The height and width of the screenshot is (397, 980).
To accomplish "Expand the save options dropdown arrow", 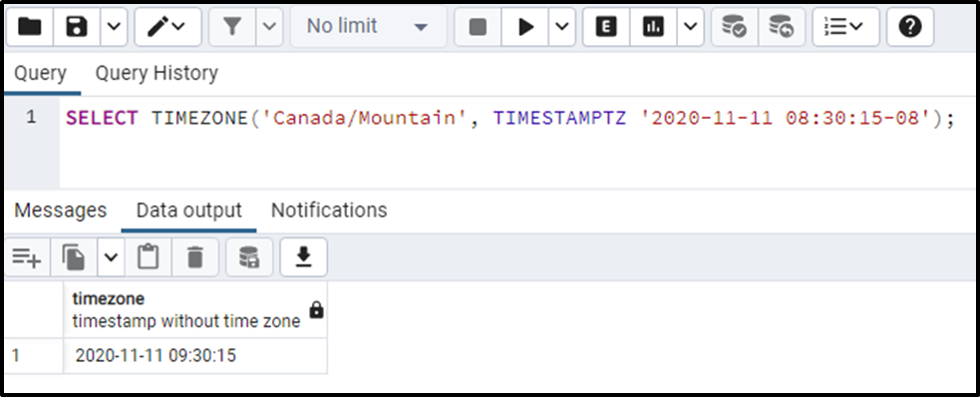I will (x=114, y=27).
